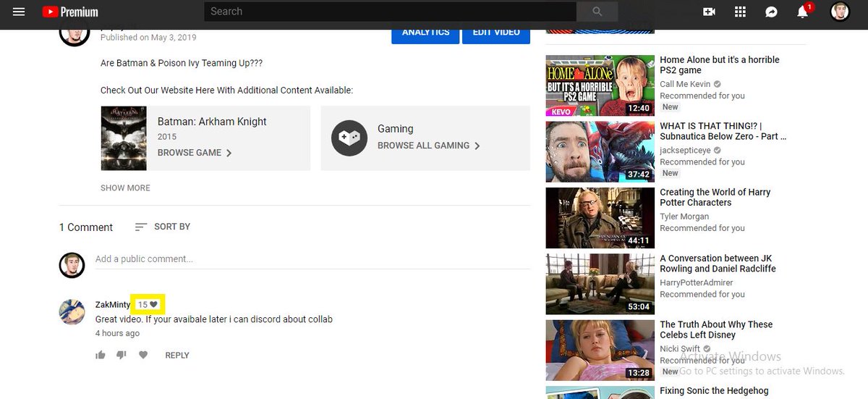Open the Analytics button
The height and width of the screenshot is (399, 868).
point(425,33)
